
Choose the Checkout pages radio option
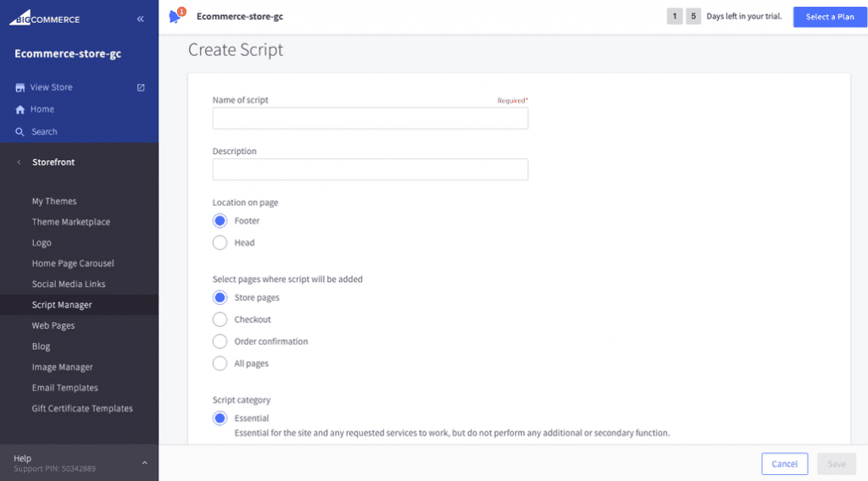pyautogui.click(x=220, y=319)
